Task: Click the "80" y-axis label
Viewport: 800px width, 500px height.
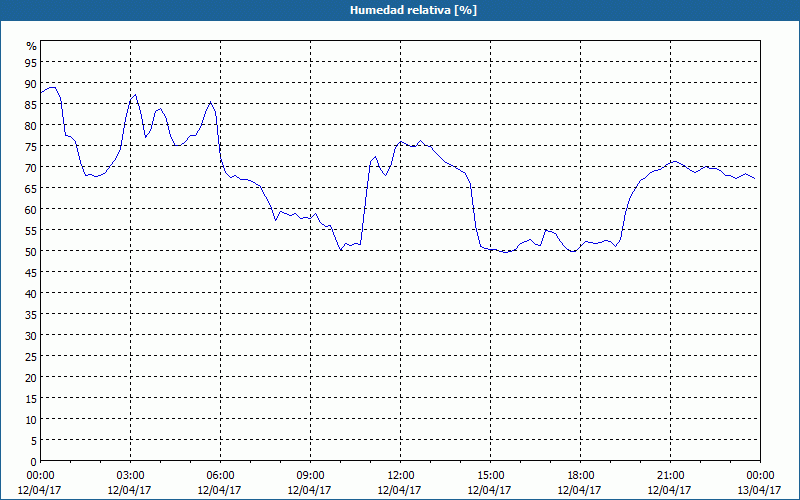Action: (31, 125)
